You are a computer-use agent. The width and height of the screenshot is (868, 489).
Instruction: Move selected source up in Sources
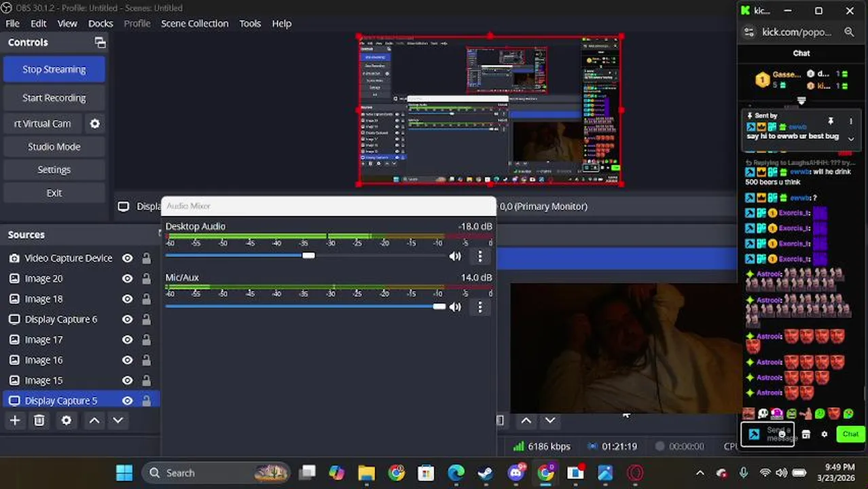coord(94,420)
